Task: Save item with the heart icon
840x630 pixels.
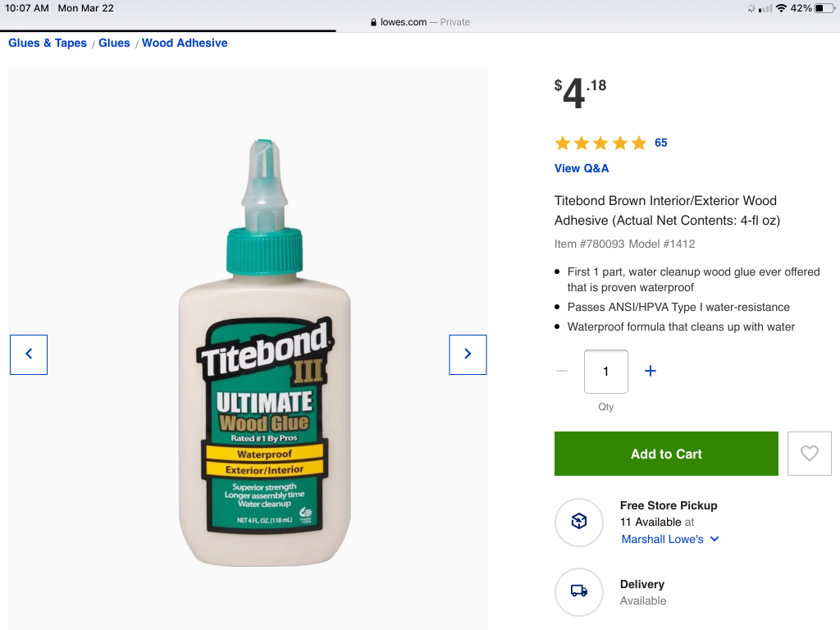Action: pyautogui.click(x=809, y=454)
